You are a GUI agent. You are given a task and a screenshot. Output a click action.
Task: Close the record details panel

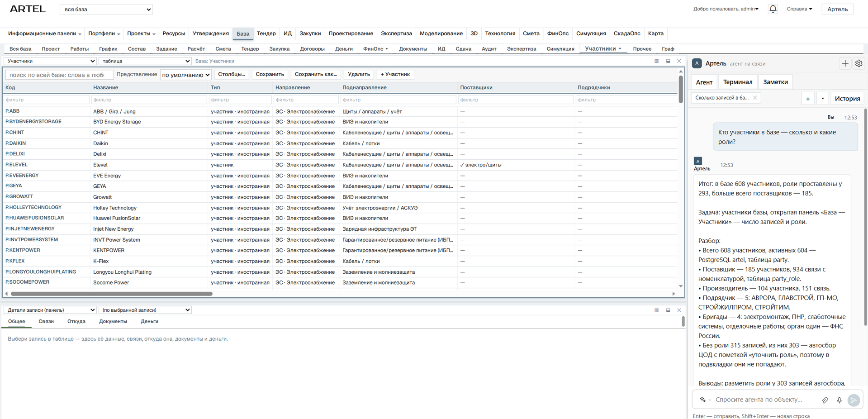(679, 310)
